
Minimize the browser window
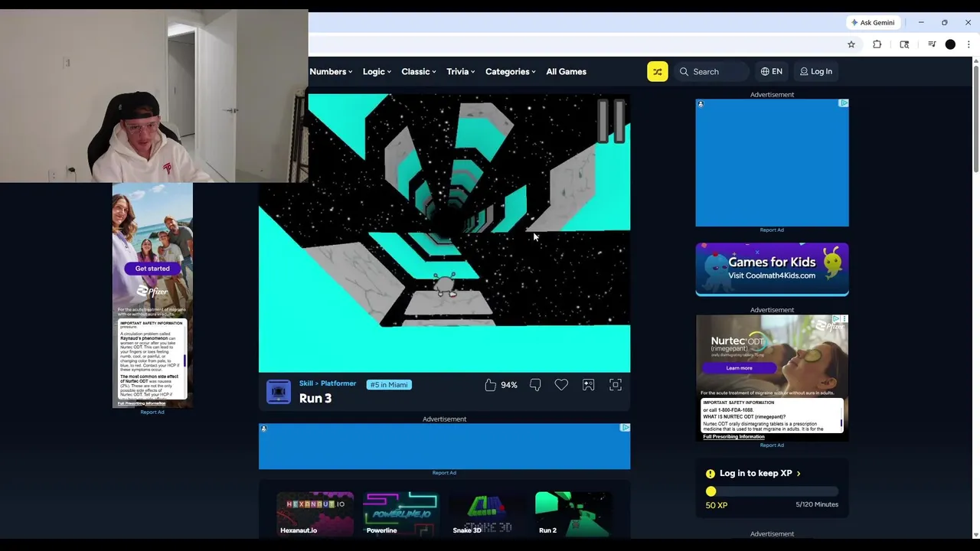921,22
